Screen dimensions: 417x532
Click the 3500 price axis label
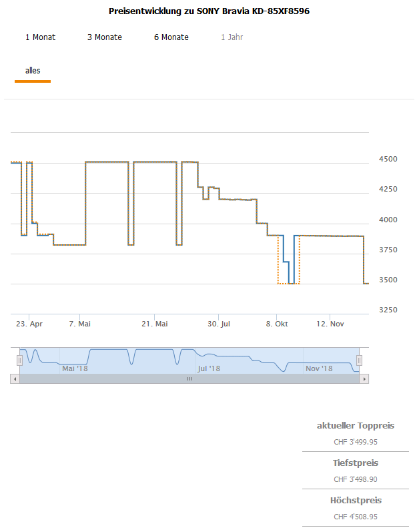(388, 280)
